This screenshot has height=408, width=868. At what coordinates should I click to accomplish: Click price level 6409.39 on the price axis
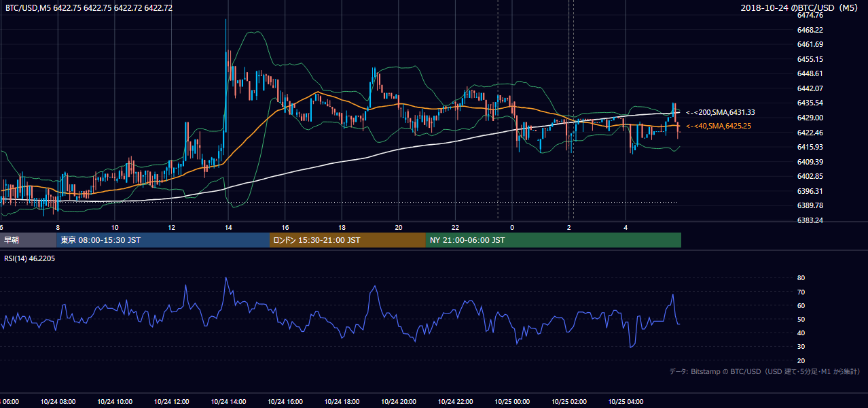click(810, 162)
